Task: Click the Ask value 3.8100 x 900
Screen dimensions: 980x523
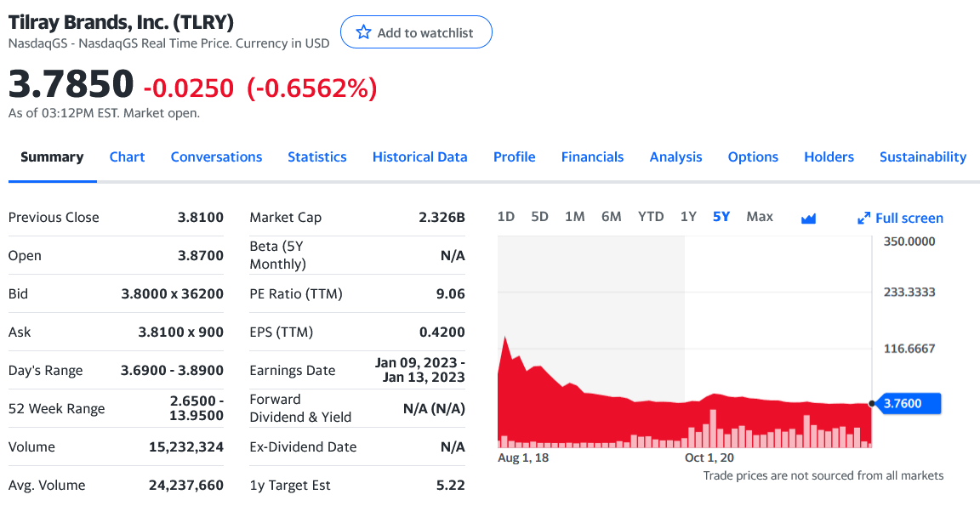Action: (x=180, y=332)
